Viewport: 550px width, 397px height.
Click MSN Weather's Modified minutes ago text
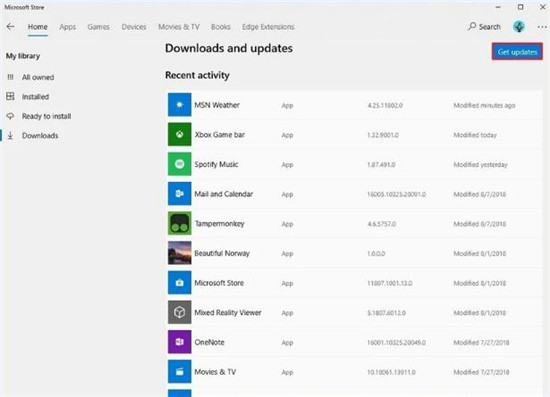point(484,105)
